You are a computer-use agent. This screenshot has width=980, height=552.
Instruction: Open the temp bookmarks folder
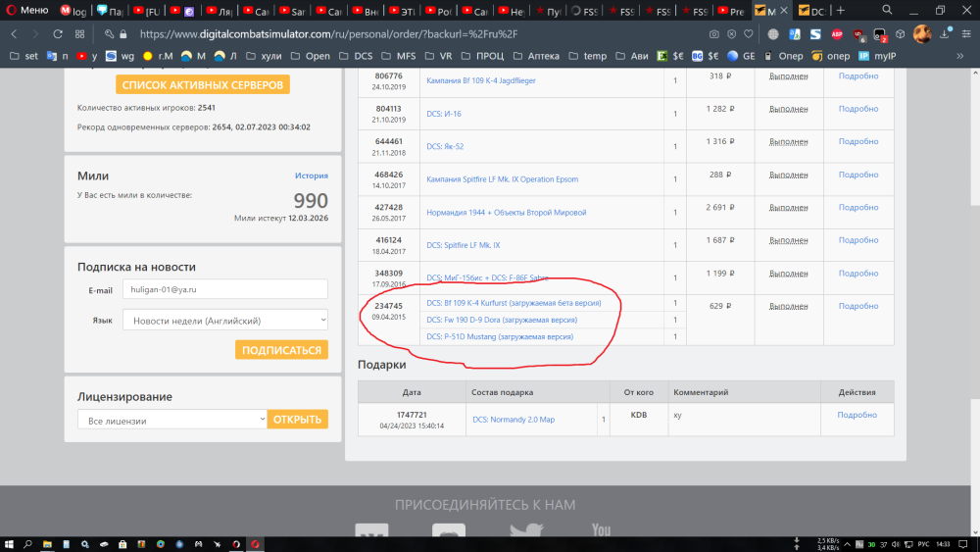(x=587, y=56)
